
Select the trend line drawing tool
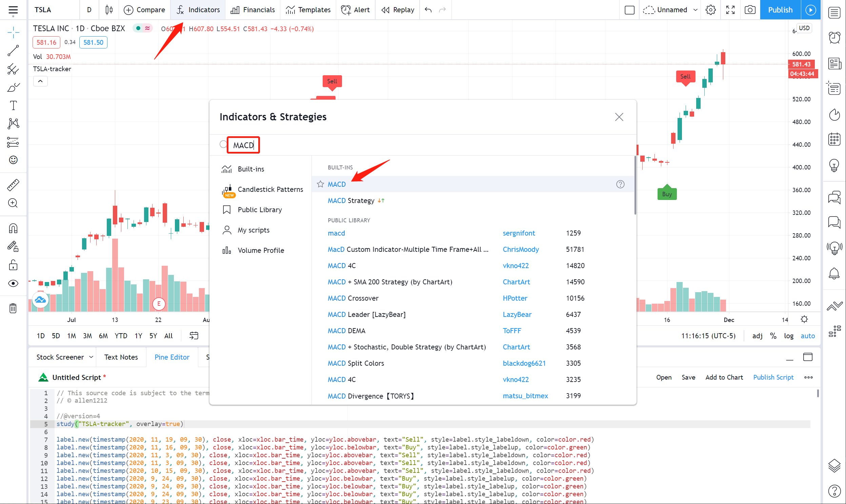tap(13, 51)
